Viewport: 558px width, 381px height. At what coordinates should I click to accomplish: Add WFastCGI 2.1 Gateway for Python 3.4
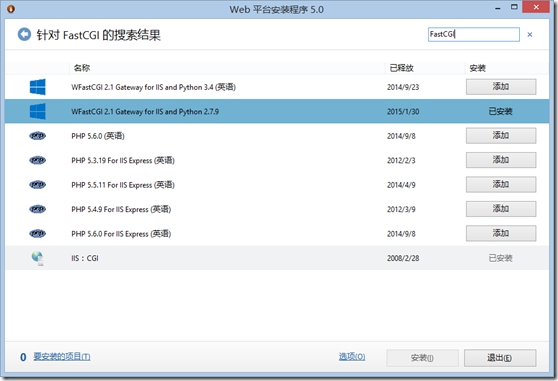[x=501, y=87]
